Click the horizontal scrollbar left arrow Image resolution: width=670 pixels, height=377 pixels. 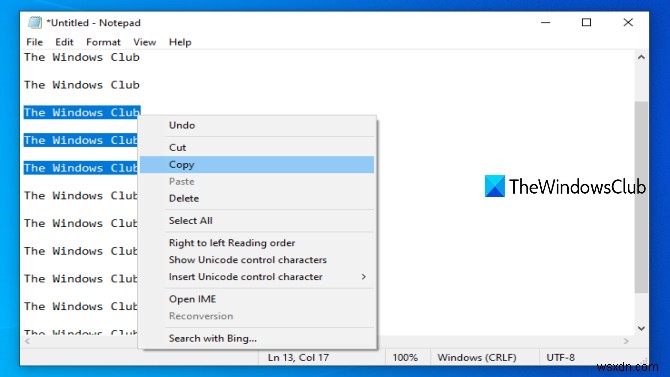point(28,341)
